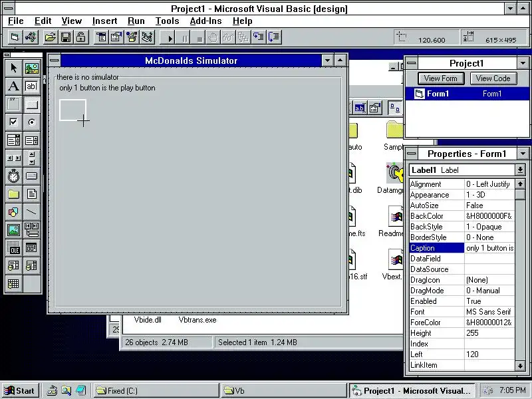This screenshot has height=399, width=532.
Task: Click the End stop toolbar button
Action: [199, 37]
